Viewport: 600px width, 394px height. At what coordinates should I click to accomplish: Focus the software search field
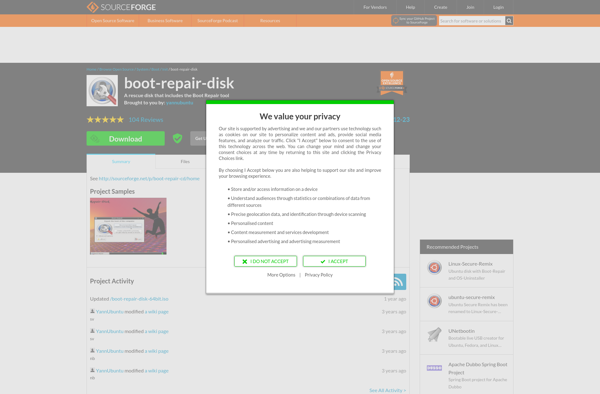click(x=471, y=21)
